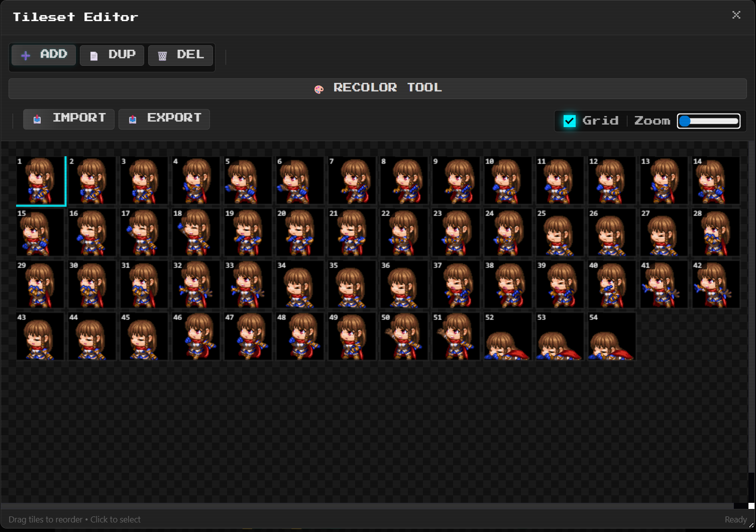The width and height of the screenshot is (756, 532).
Task: Select tile number 35
Action: tap(352, 285)
